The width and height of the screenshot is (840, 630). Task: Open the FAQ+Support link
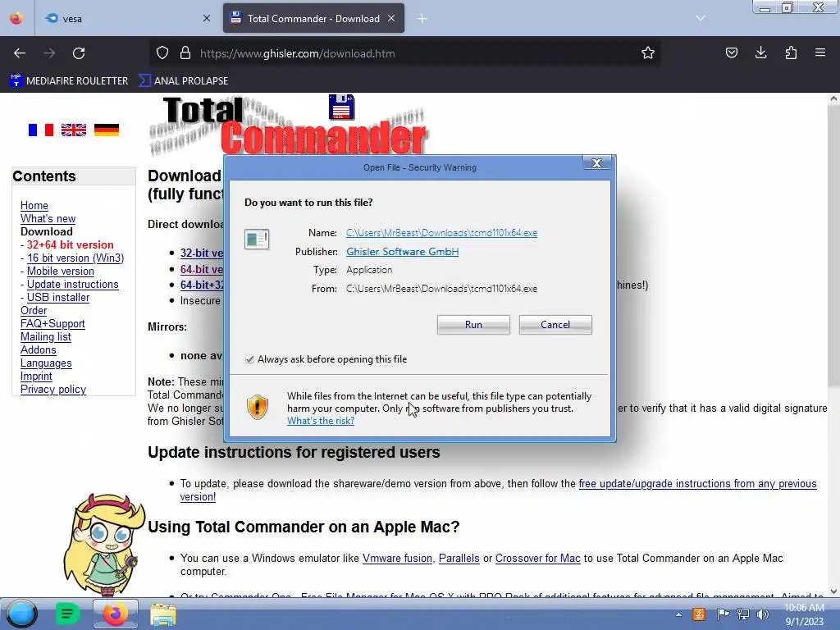point(52,323)
